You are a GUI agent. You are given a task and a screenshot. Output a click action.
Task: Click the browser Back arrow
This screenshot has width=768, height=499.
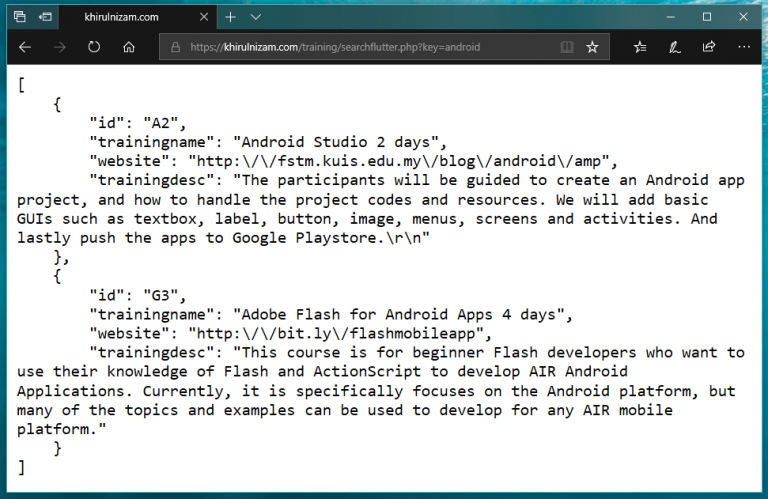(x=25, y=47)
